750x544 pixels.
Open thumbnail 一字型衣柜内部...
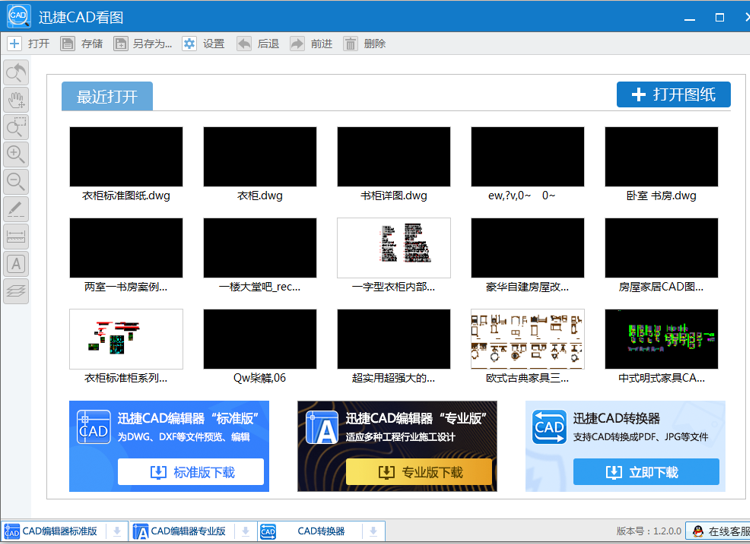coord(394,248)
